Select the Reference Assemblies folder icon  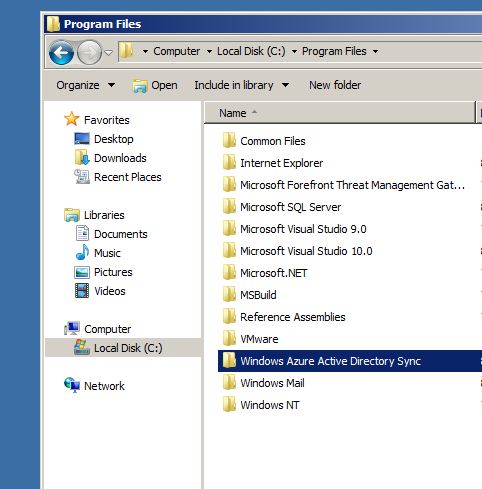(229, 316)
